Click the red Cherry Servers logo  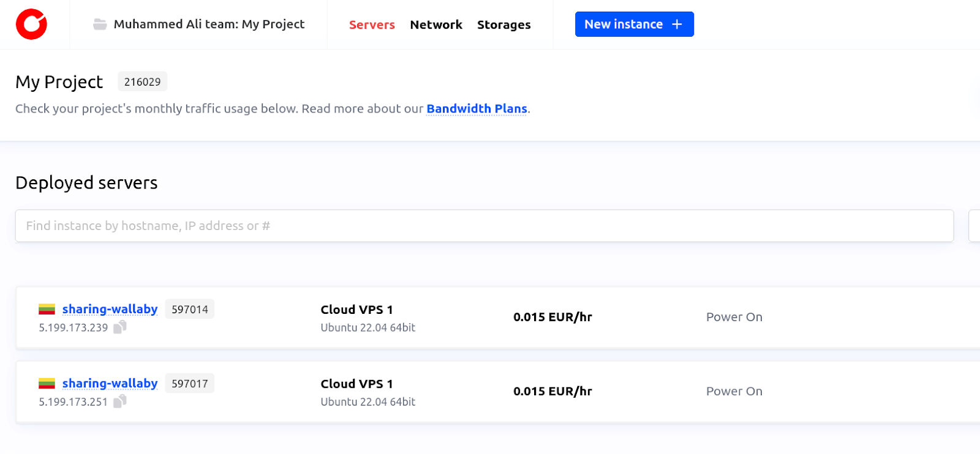coord(31,24)
